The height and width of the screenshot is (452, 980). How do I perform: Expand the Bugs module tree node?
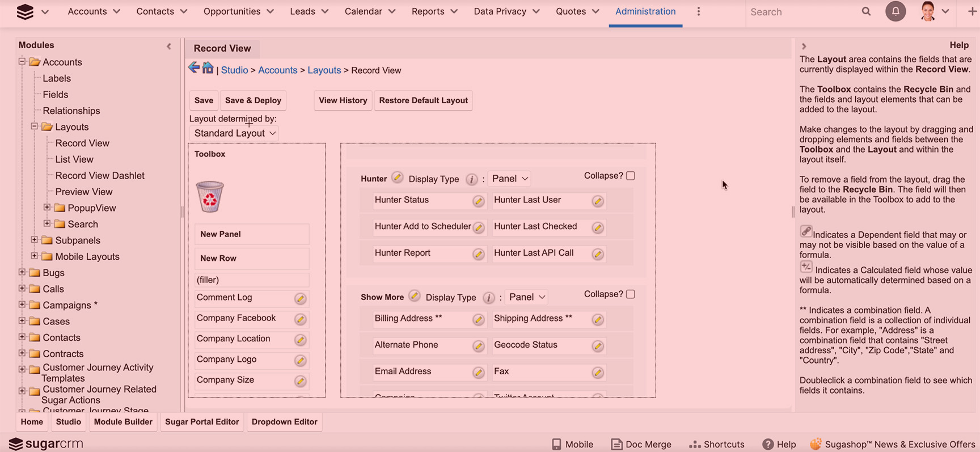click(x=22, y=272)
